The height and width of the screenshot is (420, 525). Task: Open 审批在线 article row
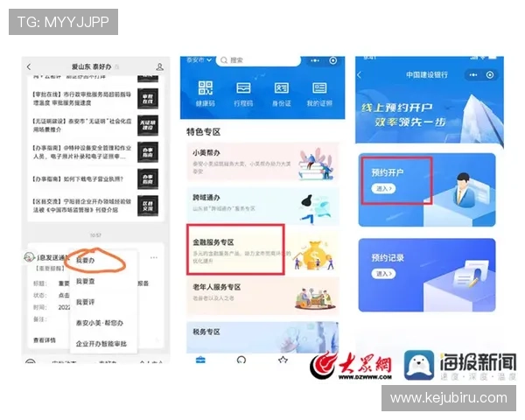[x=95, y=99]
